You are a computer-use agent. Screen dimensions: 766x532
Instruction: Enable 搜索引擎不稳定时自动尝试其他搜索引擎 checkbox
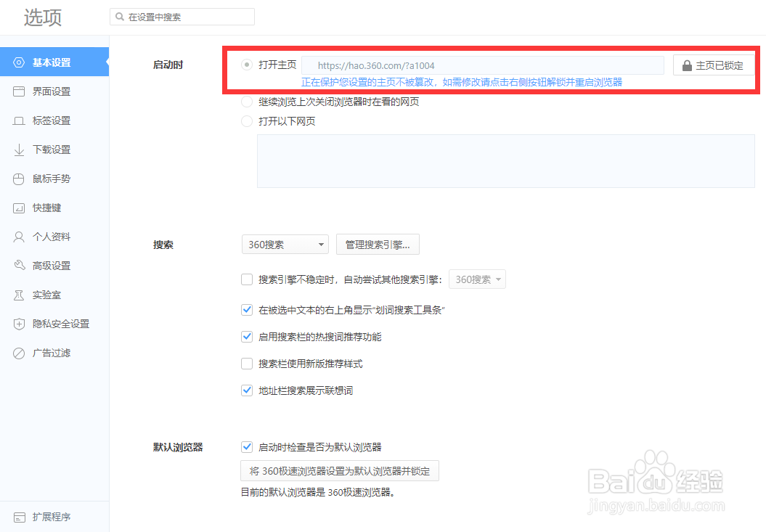coord(247,279)
